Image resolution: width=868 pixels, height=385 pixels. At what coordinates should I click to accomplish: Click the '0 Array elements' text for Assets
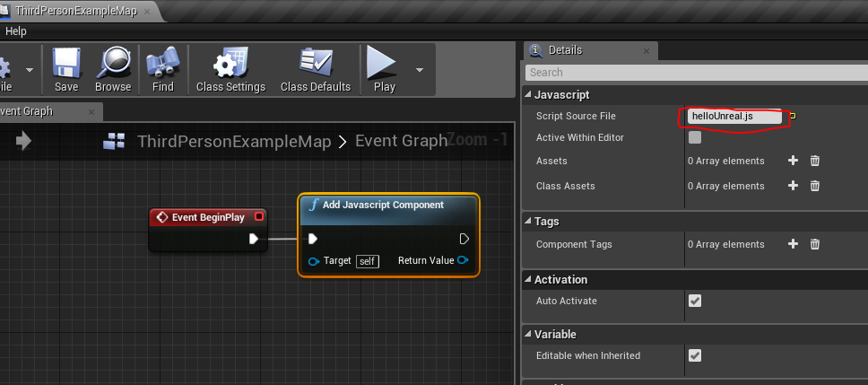[x=725, y=161]
